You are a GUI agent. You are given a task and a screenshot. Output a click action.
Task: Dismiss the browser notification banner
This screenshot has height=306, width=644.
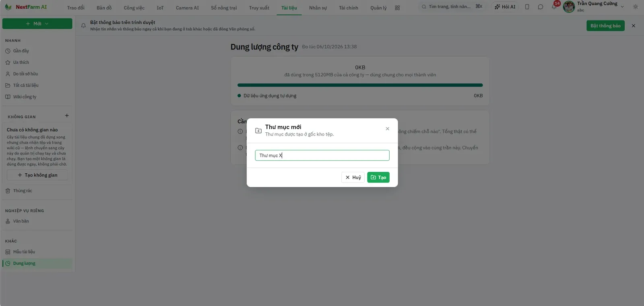(634, 26)
